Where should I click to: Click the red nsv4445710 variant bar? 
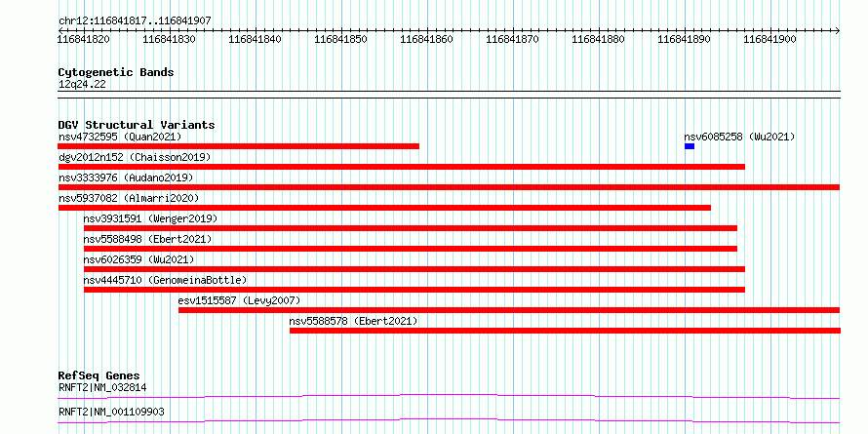pyautogui.click(x=414, y=290)
